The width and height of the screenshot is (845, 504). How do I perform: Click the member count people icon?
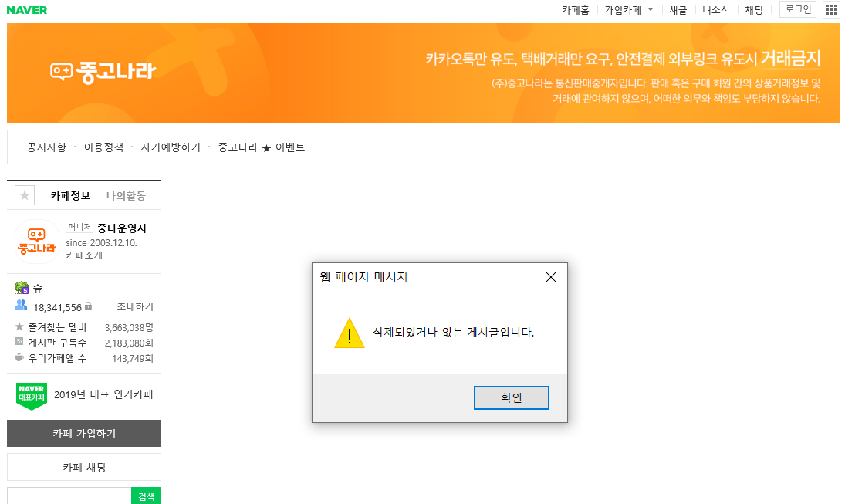21,306
